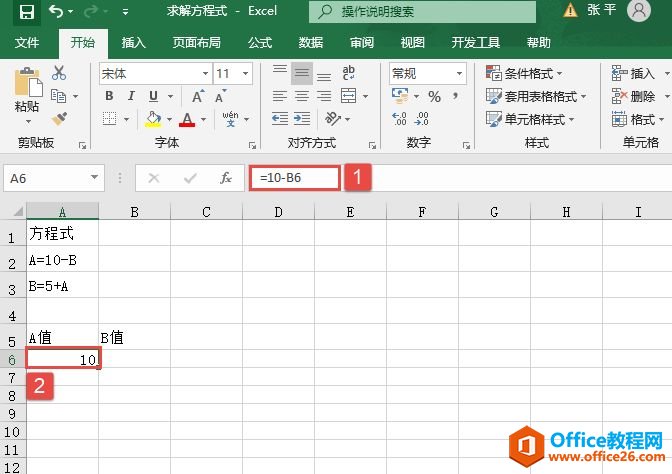Click the Merge and Center icon
Viewport: 672px width, 474px height.
coord(348,96)
